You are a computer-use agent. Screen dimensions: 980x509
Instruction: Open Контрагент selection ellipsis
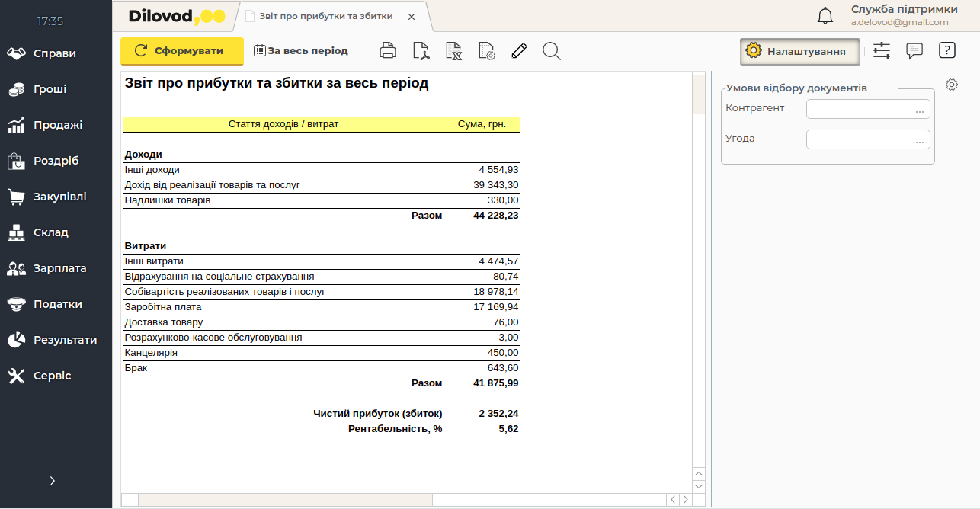tap(921, 110)
